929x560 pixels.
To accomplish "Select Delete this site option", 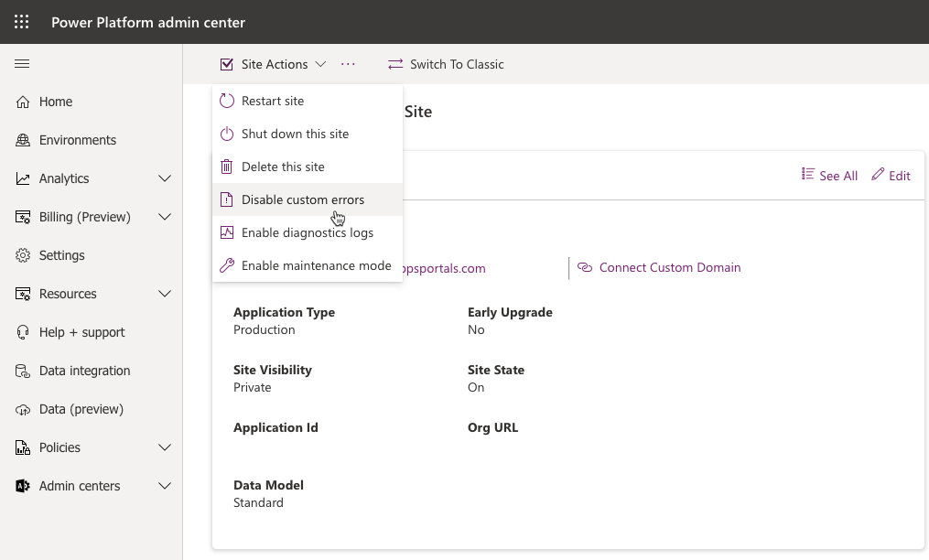I will [308, 167].
